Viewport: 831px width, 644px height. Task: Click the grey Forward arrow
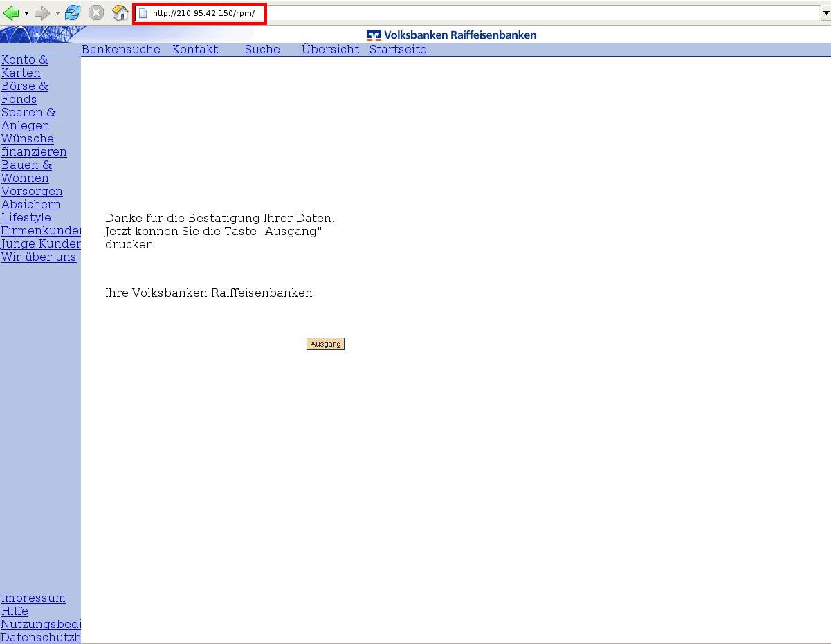click(42, 13)
